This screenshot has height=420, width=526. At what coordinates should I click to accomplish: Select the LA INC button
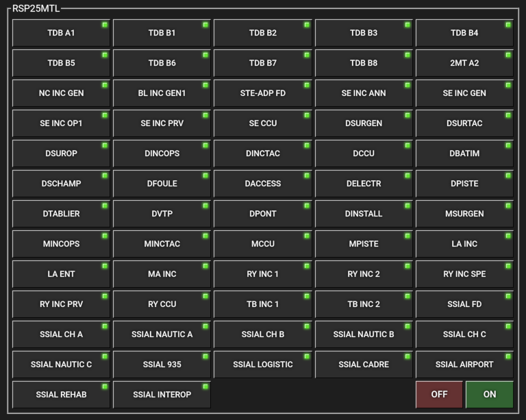tap(464, 244)
